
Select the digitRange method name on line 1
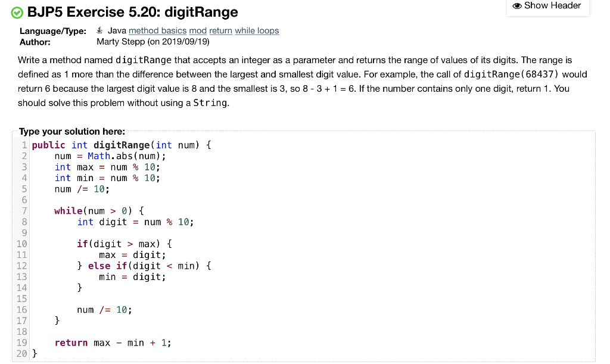[x=121, y=145]
